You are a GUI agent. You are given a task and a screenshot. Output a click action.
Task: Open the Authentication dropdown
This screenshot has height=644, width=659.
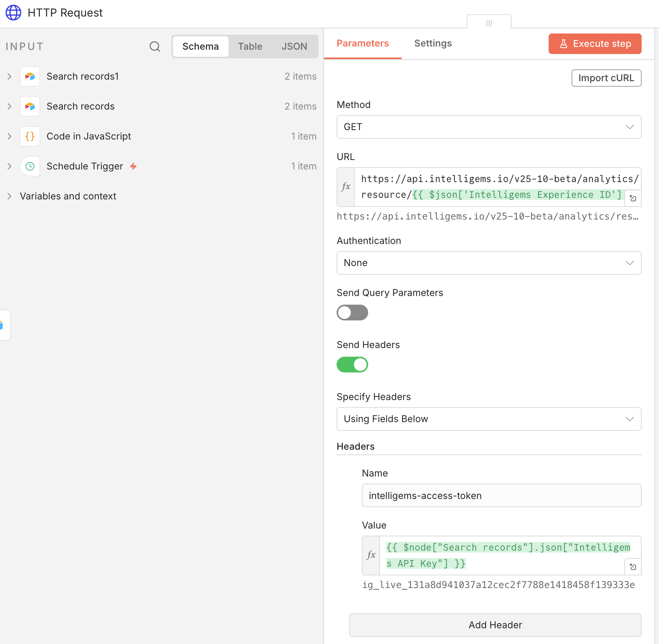point(489,263)
